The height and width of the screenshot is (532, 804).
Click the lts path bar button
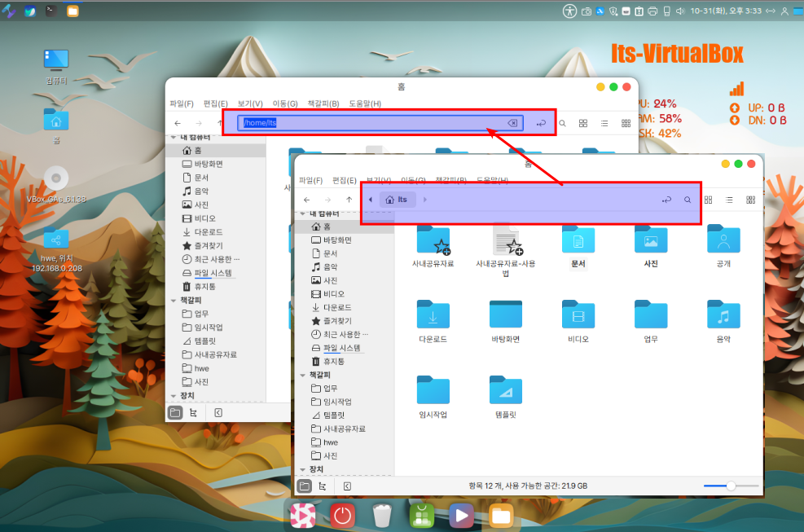tap(398, 200)
